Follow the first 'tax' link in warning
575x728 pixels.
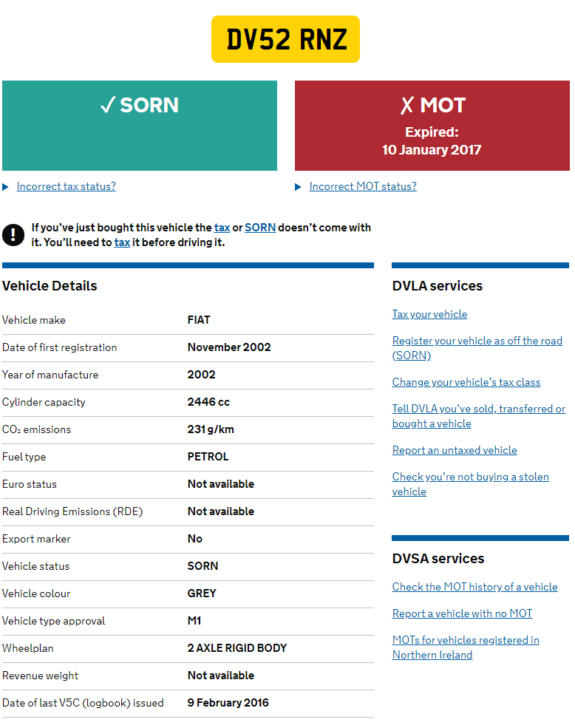[222, 228]
